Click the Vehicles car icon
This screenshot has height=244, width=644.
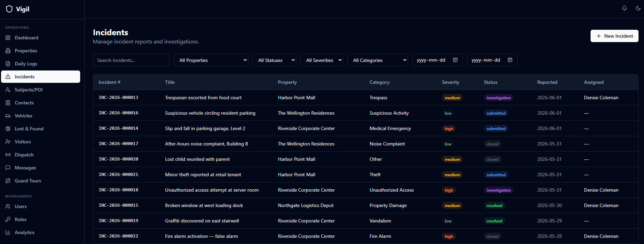click(x=8, y=116)
